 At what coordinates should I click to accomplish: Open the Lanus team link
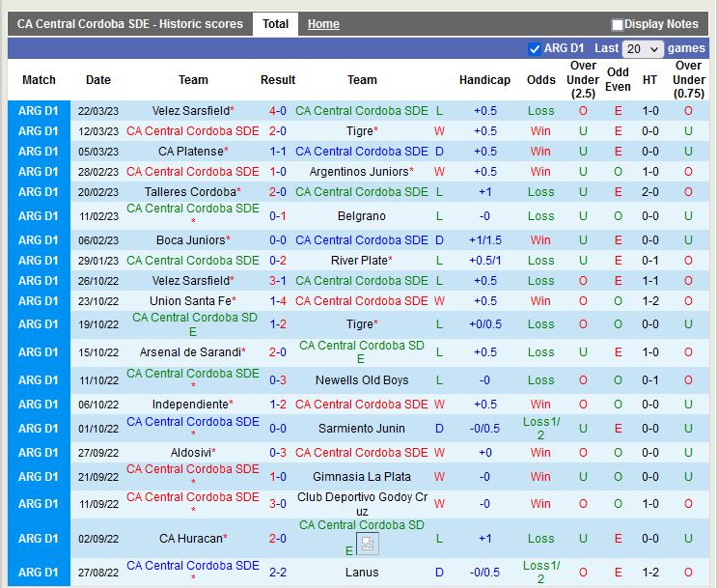pyautogui.click(x=362, y=573)
